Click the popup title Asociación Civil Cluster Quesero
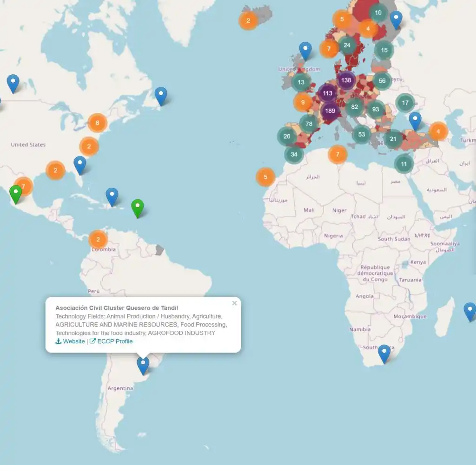The width and height of the screenshot is (476, 465). tap(117, 308)
